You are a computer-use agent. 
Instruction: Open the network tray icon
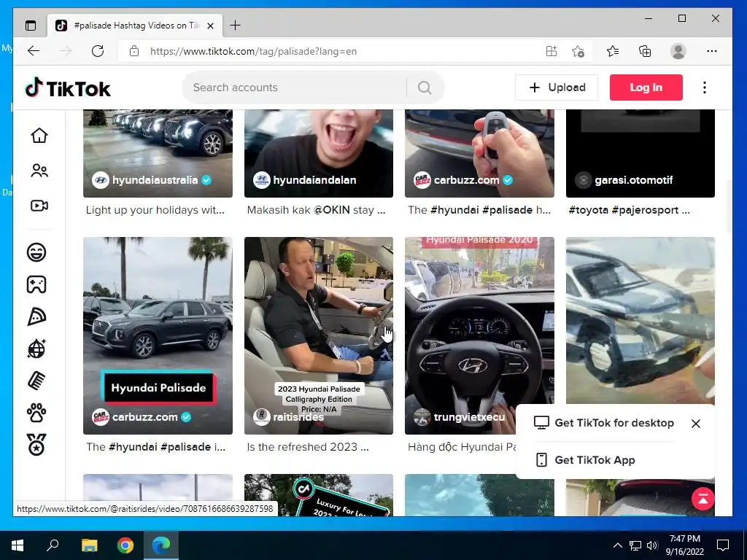click(x=635, y=545)
